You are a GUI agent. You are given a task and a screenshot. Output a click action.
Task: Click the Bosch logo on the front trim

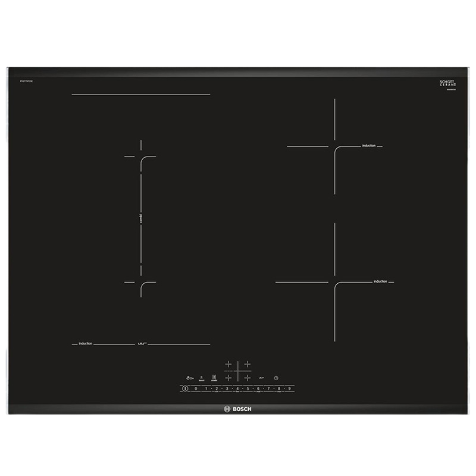click(238, 409)
